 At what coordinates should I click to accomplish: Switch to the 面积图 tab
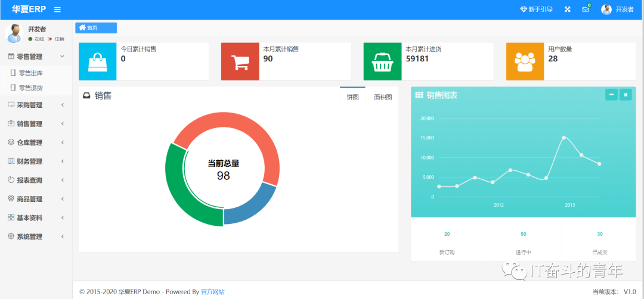pos(383,97)
